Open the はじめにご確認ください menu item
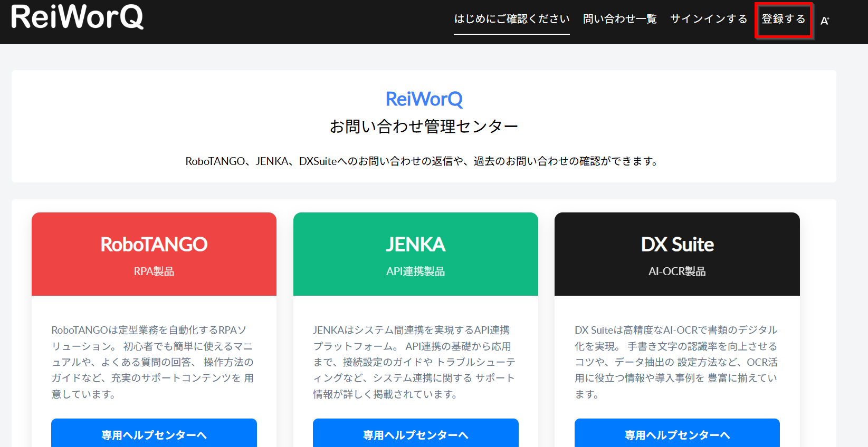The width and height of the screenshot is (868, 447). 511,19
